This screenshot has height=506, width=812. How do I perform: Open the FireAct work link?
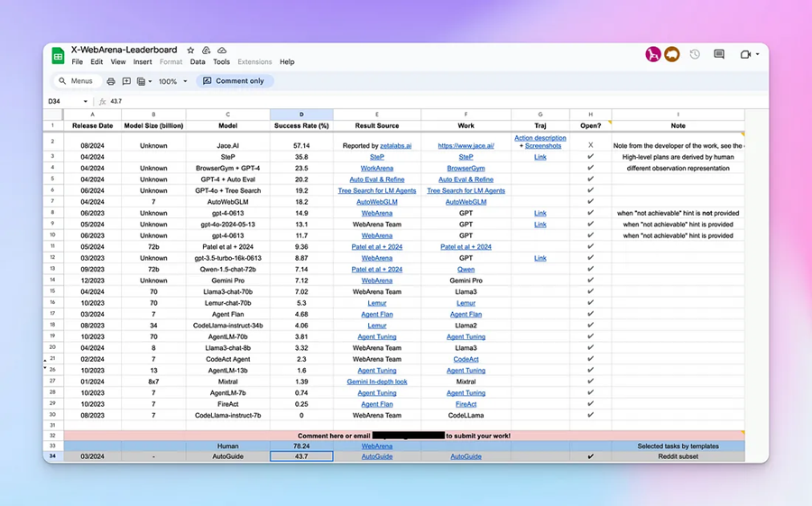(x=466, y=404)
